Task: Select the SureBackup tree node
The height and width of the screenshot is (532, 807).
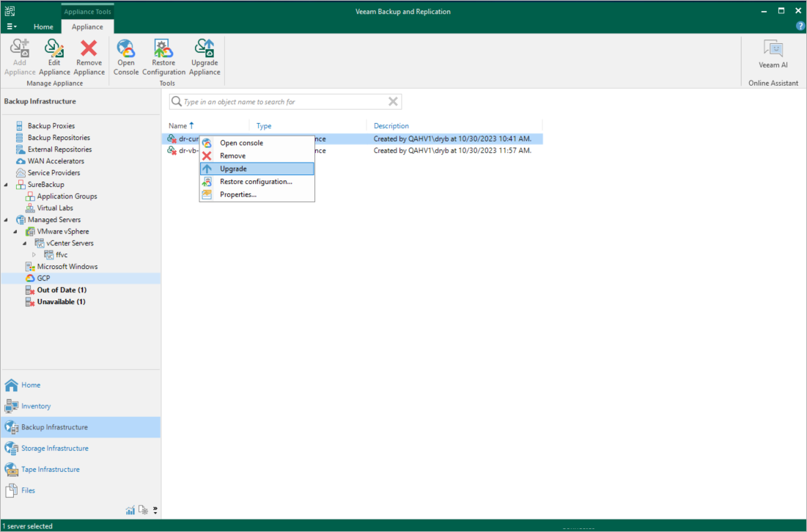Action: pyautogui.click(x=45, y=184)
